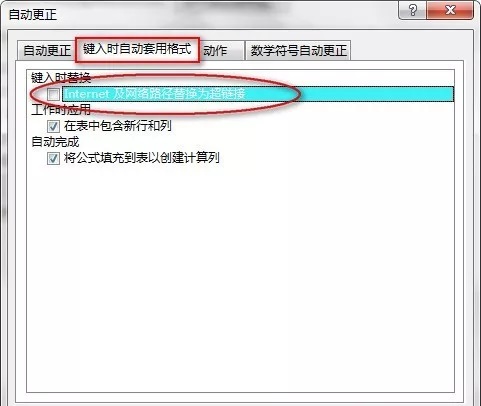Click the 自动完成 section heading
This screenshot has width=481, height=406.
click(x=55, y=142)
